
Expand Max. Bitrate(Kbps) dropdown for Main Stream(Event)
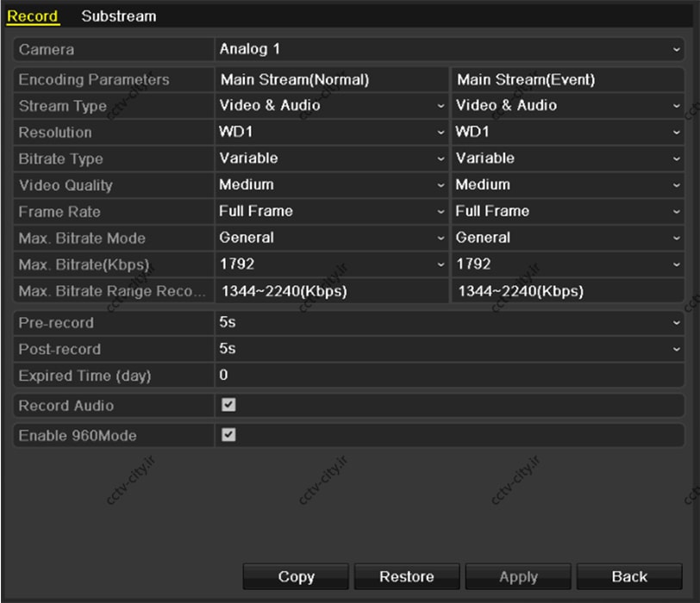tap(568, 264)
